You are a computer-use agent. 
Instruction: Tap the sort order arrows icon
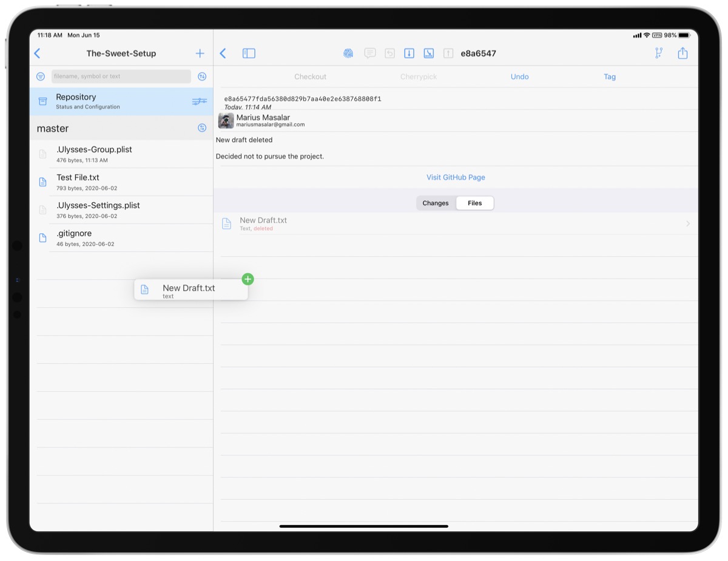202,76
